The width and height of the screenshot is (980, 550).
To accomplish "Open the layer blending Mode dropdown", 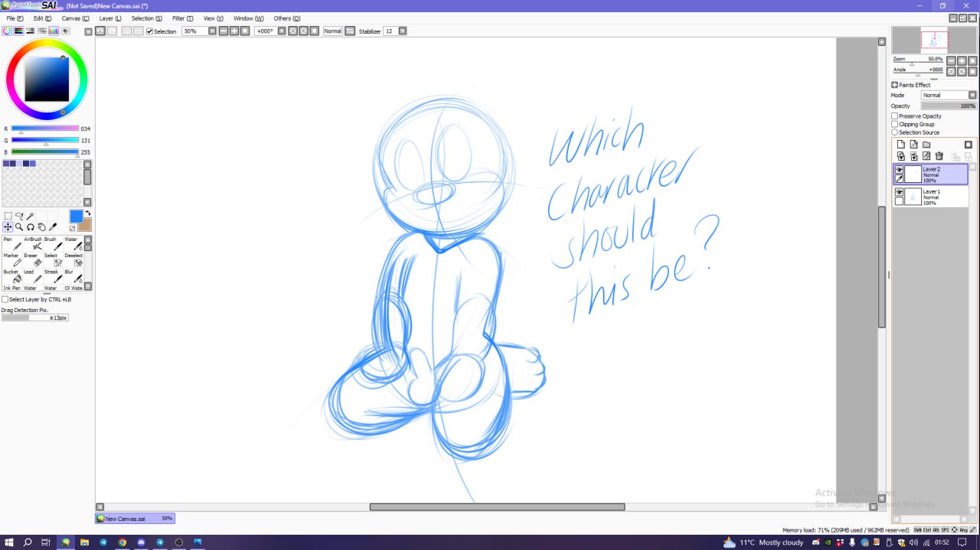I will click(949, 96).
